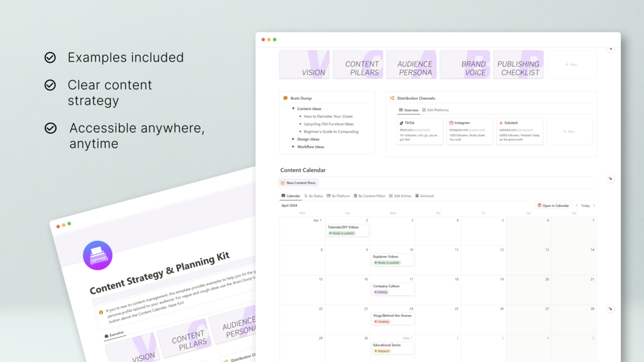
Task: Select 'Beginner's Guide to Composting' bullet
Action: [331, 132]
